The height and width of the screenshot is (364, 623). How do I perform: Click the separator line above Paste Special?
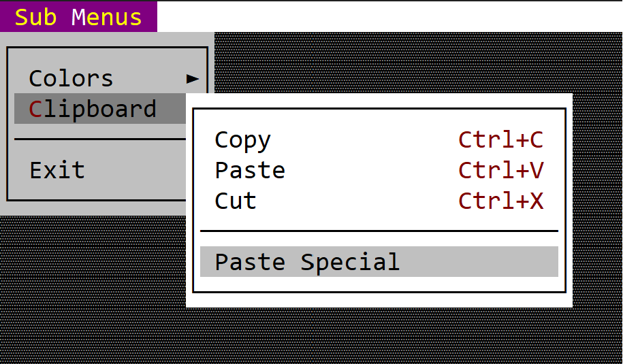click(x=379, y=231)
